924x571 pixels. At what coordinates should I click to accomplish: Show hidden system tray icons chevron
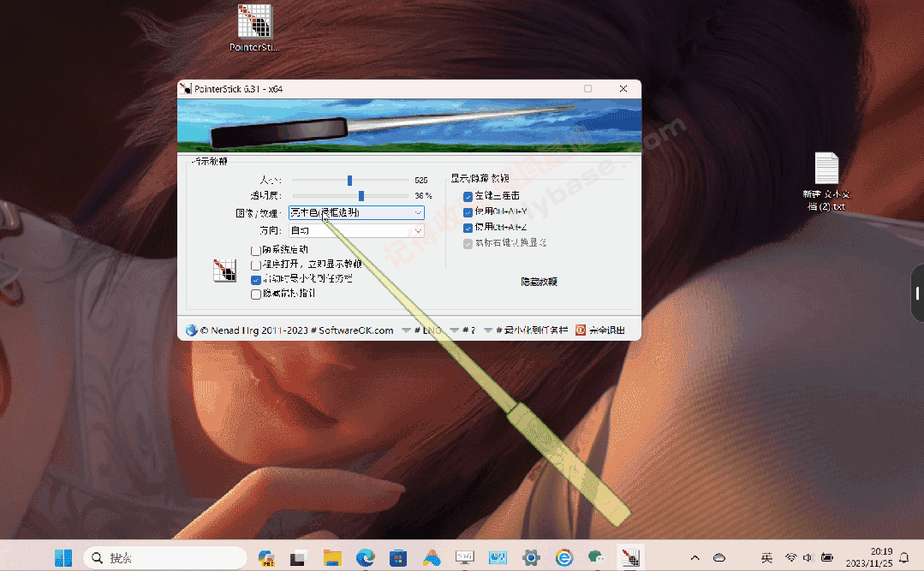coord(694,557)
